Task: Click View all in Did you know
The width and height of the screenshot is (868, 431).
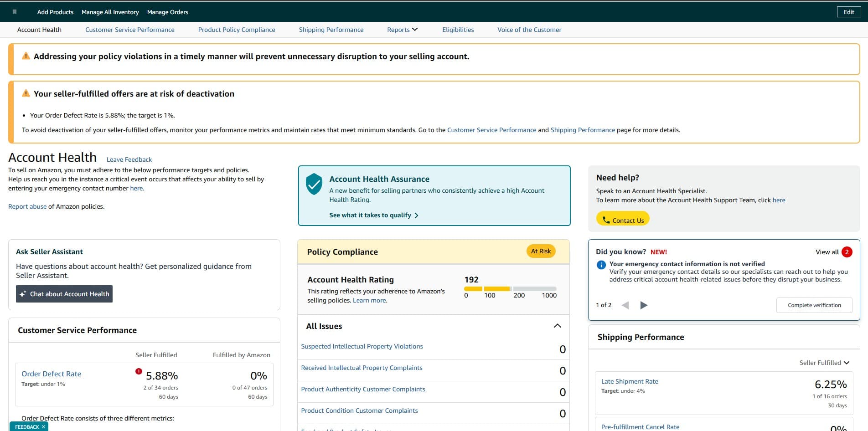Action: [x=827, y=252]
